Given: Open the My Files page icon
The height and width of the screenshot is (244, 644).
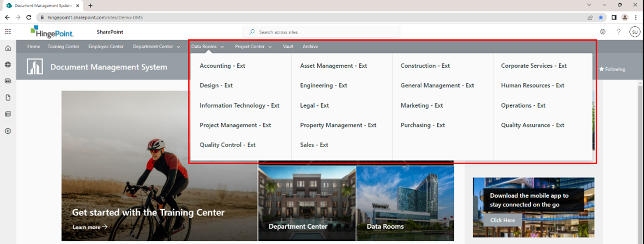Looking at the screenshot, I should tap(8, 98).
